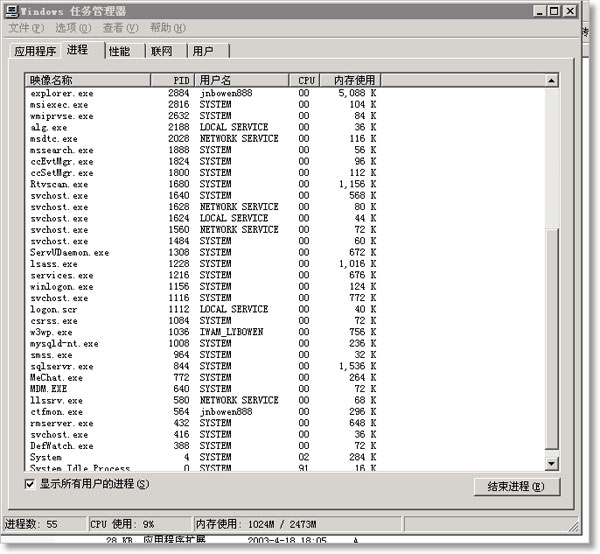Select the ctfmon.exe process
The image size is (600, 554).
203,412
